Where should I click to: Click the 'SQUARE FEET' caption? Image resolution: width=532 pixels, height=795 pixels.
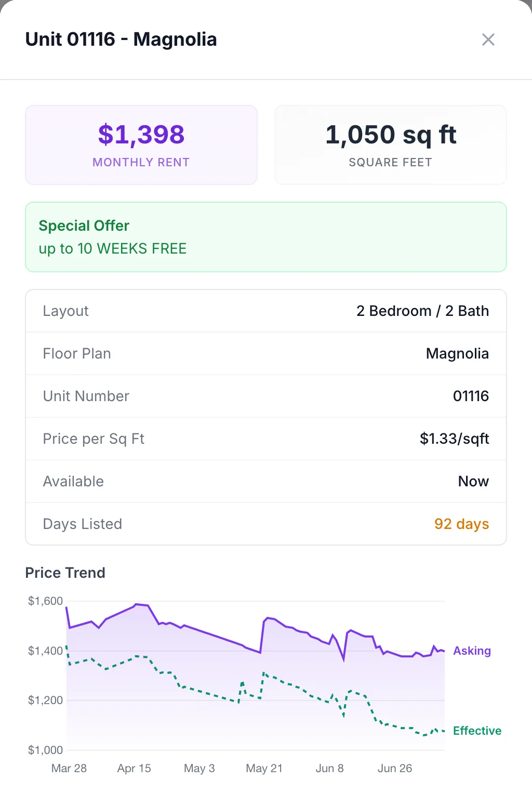(x=391, y=162)
